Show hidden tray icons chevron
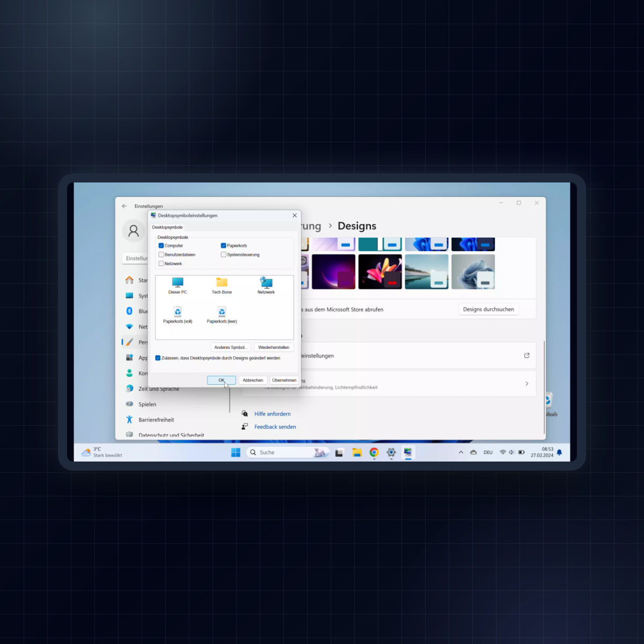 pyautogui.click(x=461, y=452)
